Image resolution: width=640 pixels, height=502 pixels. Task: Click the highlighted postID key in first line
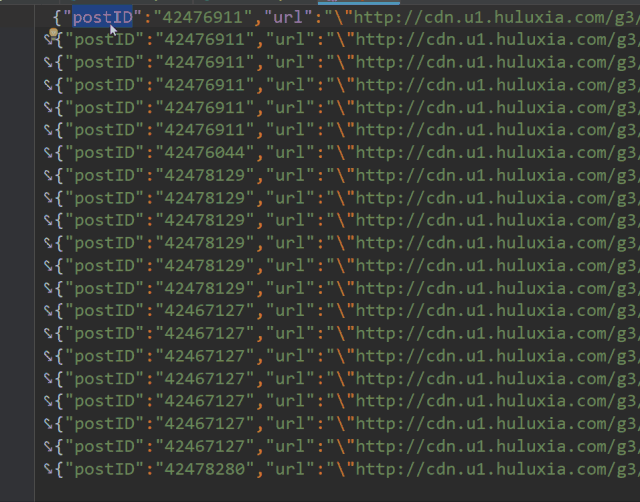pos(102,17)
